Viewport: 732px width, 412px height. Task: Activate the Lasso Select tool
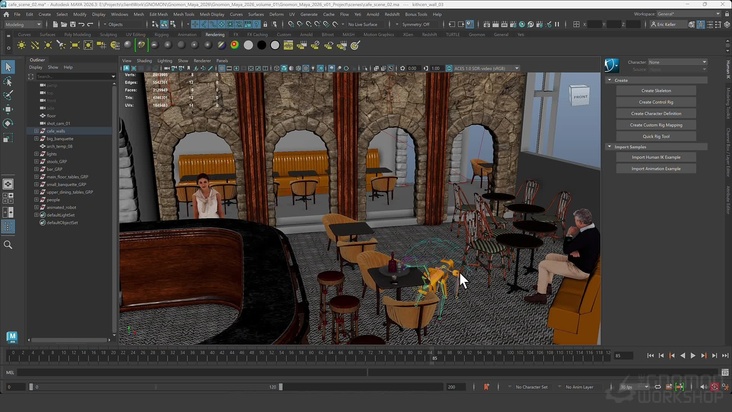click(x=8, y=81)
